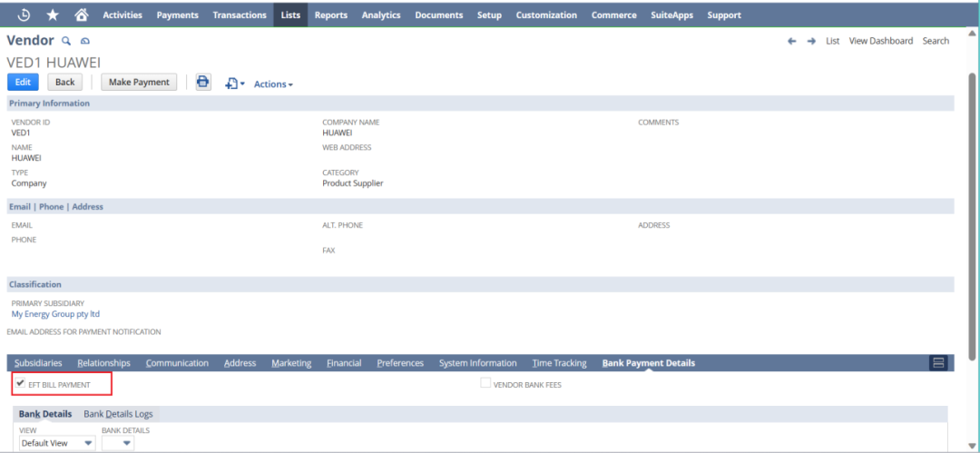Open the Commerce menu
Screen dimensions: 980x453
[x=613, y=15]
